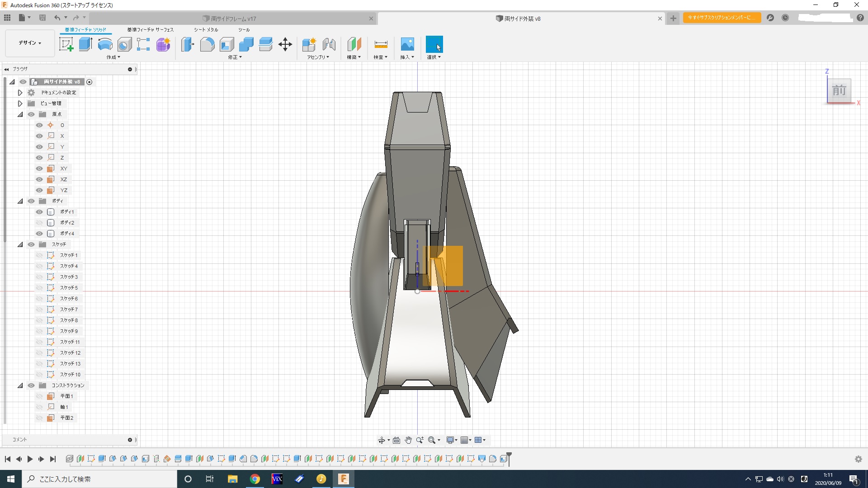868x488 pixels.
Task: Click the front face of the ViewCube
Action: coord(839,90)
